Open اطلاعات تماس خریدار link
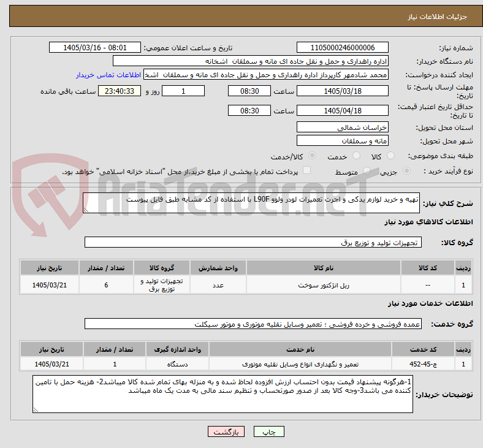 tap(108, 75)
